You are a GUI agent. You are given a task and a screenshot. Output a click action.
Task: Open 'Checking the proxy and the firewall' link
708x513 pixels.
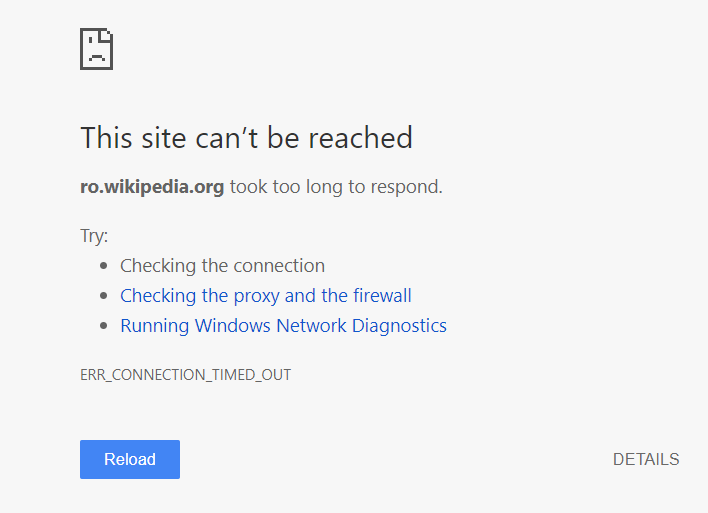point(265,296)
